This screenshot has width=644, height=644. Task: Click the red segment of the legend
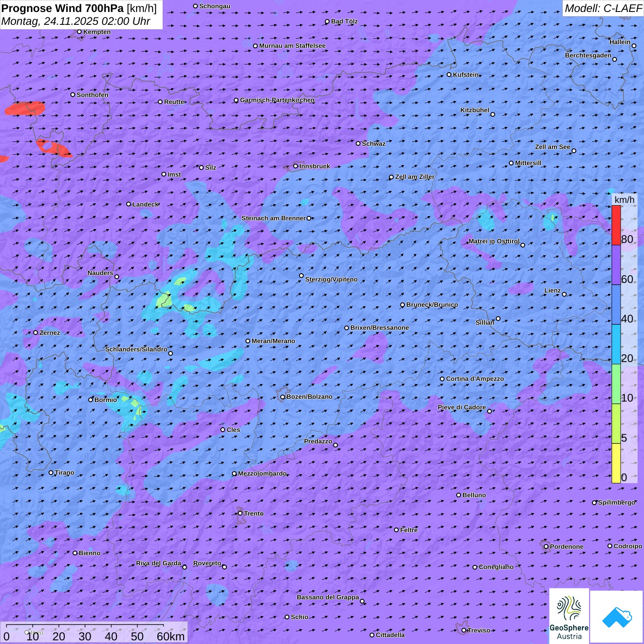(616, 225)
